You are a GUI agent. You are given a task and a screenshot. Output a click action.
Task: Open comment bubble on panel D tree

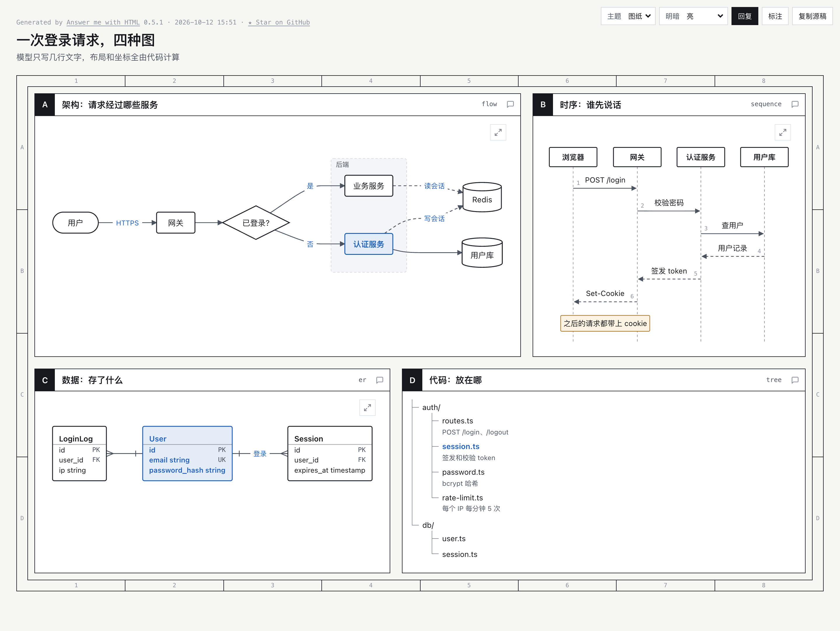(x=795, y=380)
